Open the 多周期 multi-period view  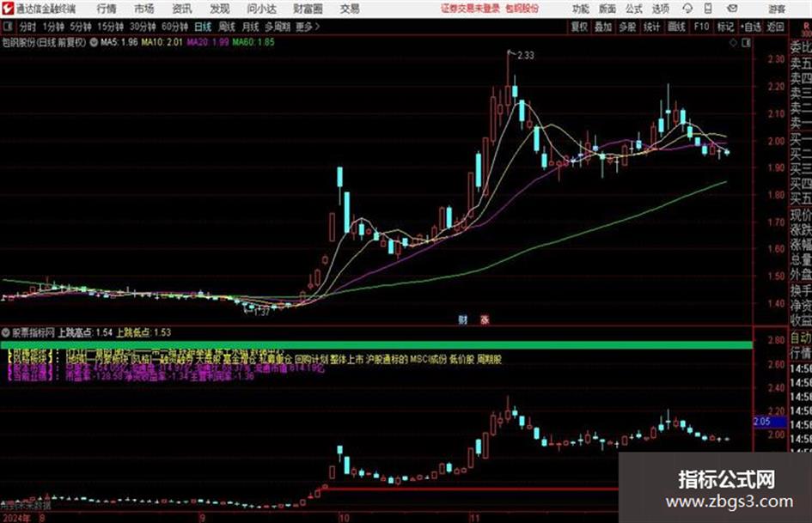pyautogui.click(x=278, y=27)
